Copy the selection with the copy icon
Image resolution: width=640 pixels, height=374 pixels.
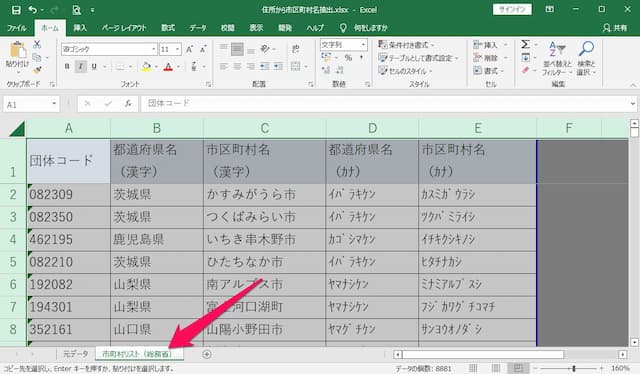tap(37, 57)
